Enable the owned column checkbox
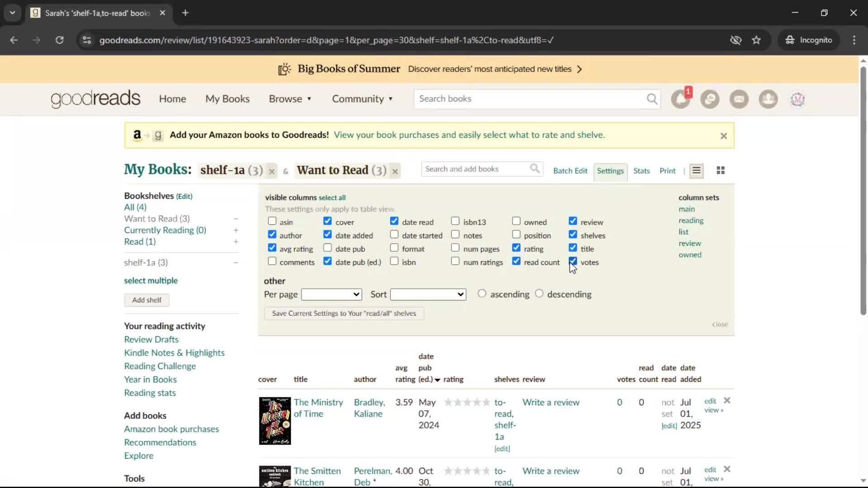The image size is (868, 488). click(x=516, y=221)
